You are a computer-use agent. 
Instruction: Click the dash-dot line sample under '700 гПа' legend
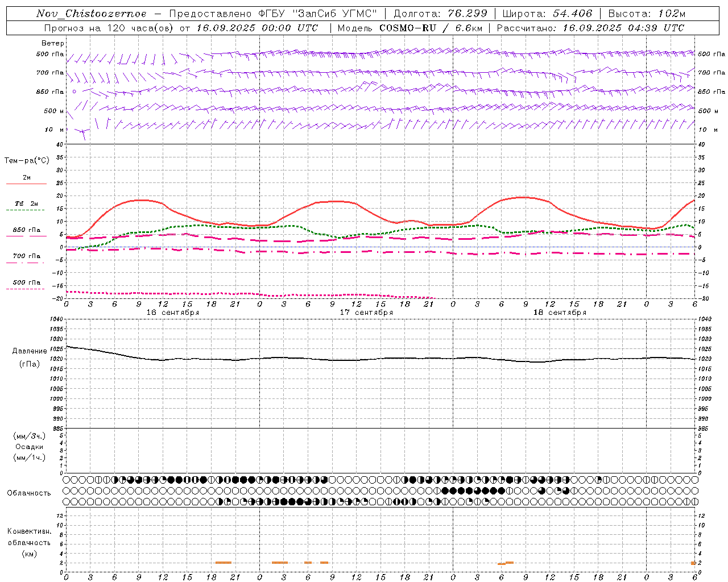coord(26,263)
